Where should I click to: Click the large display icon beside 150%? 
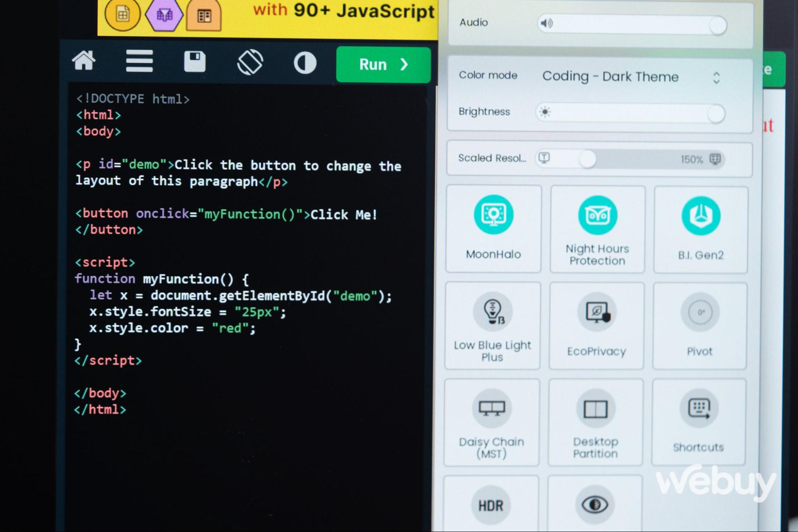(x=715, y=159)
